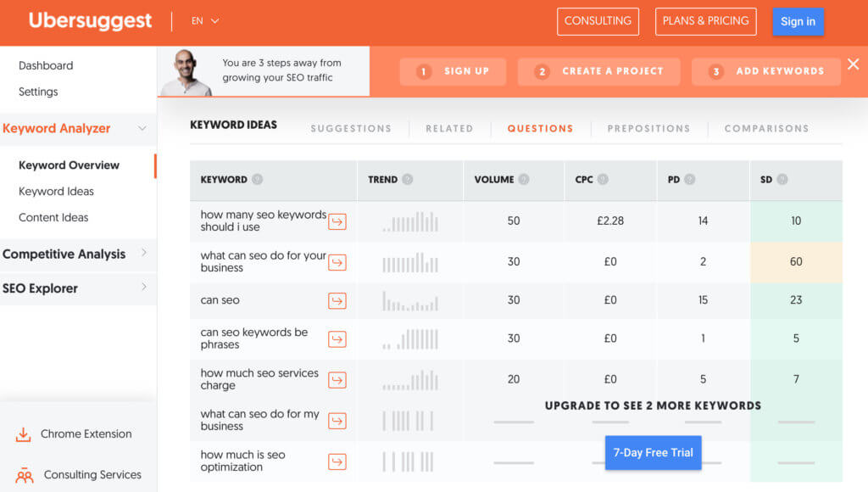The height and width of the screenshot is (492, 868).
Task: Click the SD value 10 cell
Action: tap(796, 221)
